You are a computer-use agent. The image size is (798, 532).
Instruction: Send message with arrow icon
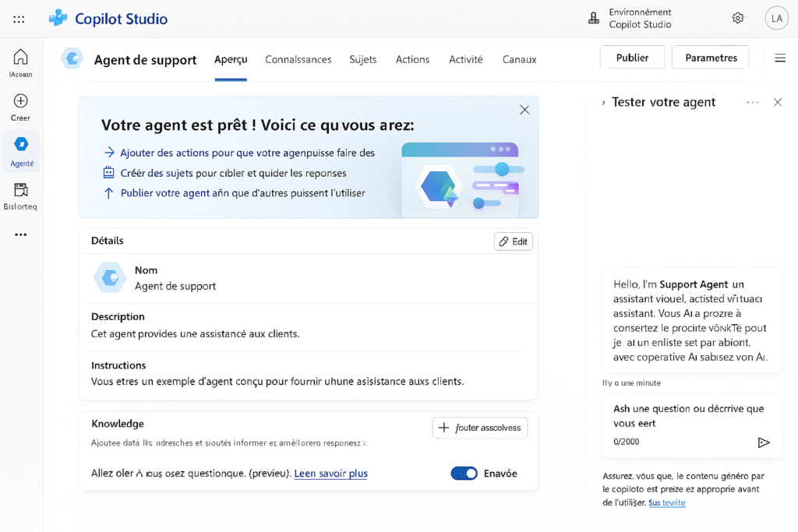pyautogui.click(x=763, y=442)
